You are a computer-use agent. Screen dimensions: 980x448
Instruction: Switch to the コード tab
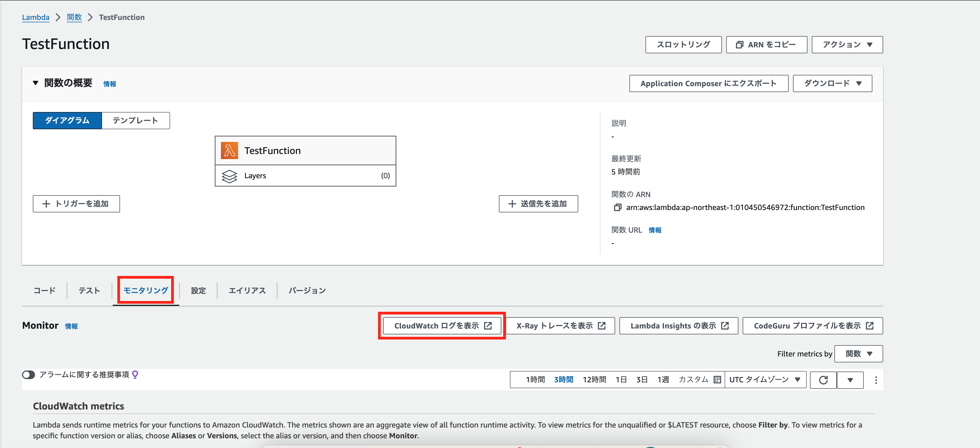coord(44,290)
